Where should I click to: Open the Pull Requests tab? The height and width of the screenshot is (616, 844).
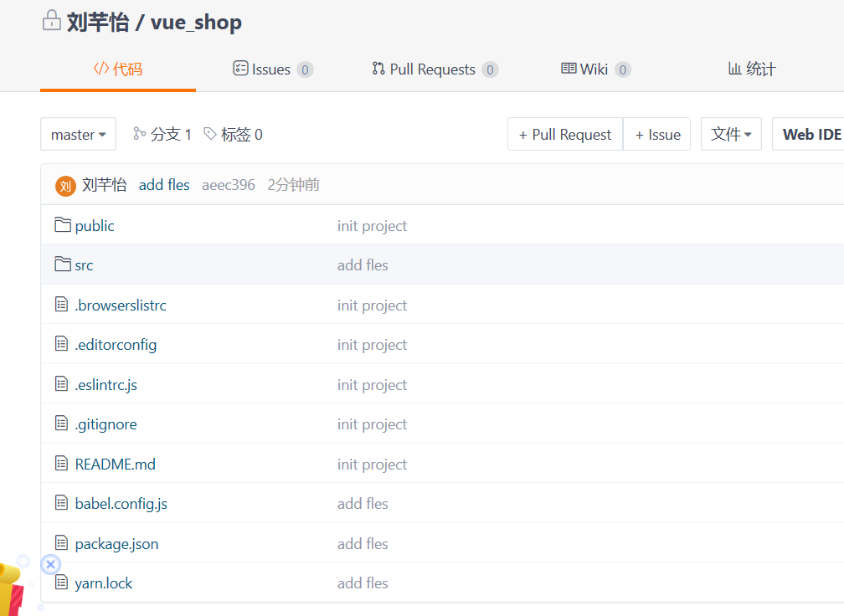pos(435,69)
